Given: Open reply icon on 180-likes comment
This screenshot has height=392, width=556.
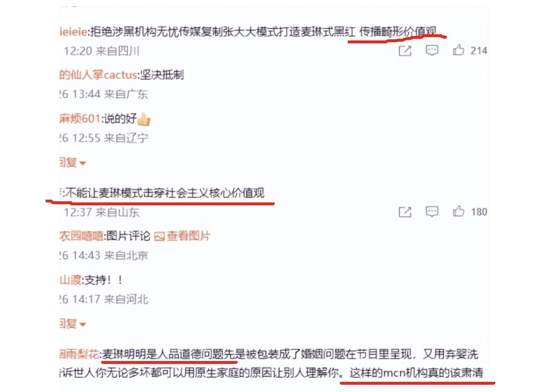Looking at the screenshot, I should click(x=432, y=211).
